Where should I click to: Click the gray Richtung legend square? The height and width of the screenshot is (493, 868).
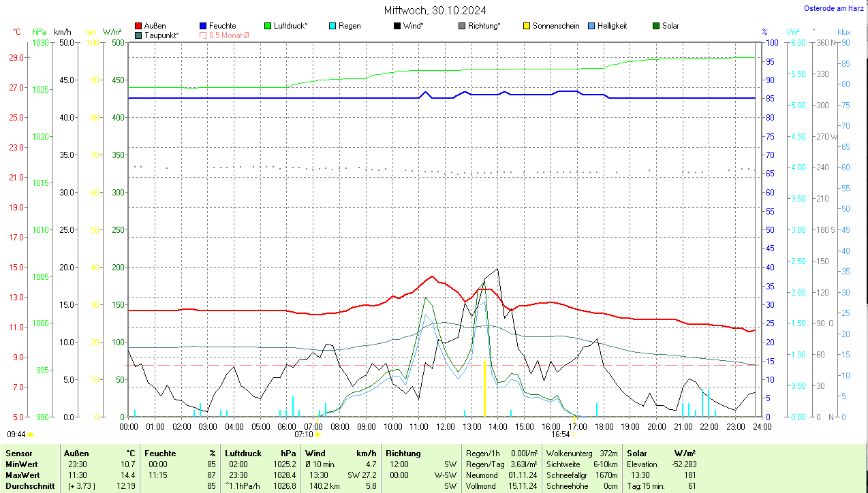(462, 26)
